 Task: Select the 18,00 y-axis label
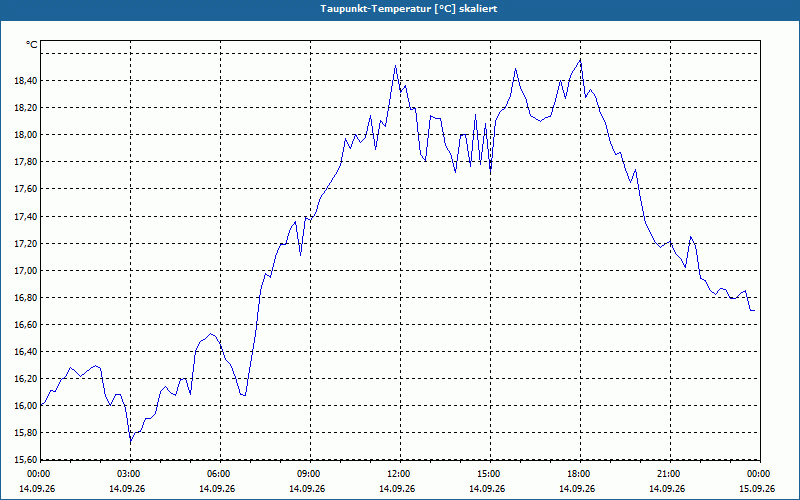point(27,135)
